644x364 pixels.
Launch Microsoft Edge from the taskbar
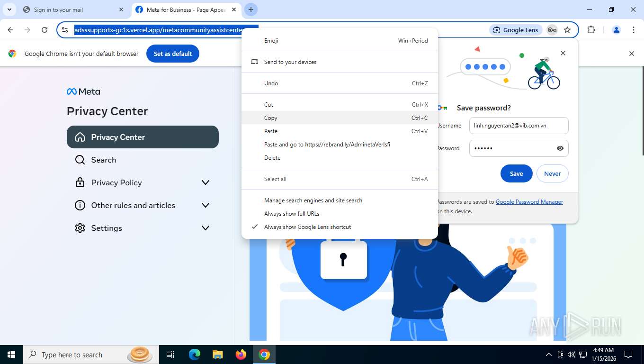pos(194,355)
